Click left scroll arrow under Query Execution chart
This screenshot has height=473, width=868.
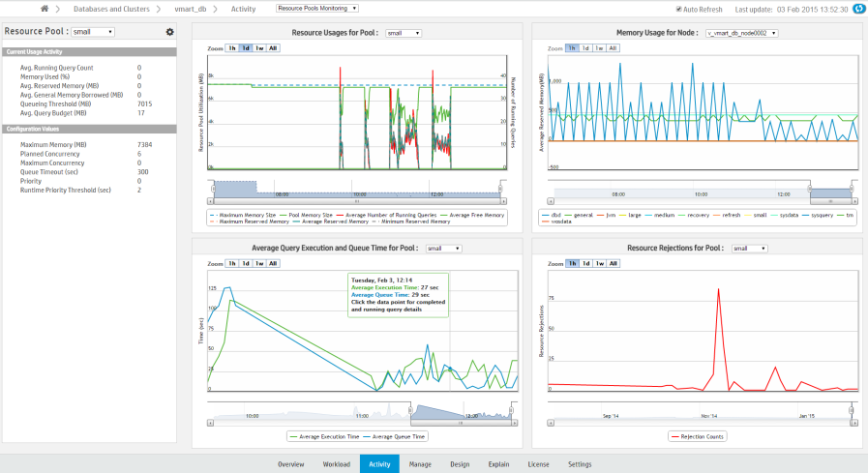tap(212, 424)
